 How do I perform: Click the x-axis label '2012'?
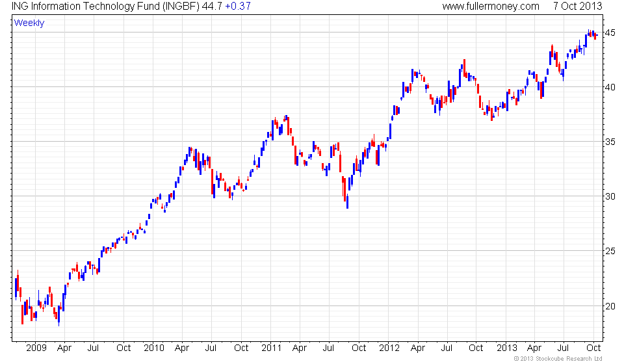coord(389,348)
